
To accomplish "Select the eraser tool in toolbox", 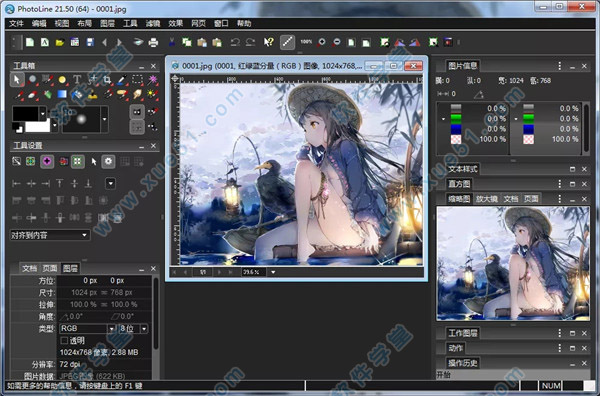I will (32, 94).
